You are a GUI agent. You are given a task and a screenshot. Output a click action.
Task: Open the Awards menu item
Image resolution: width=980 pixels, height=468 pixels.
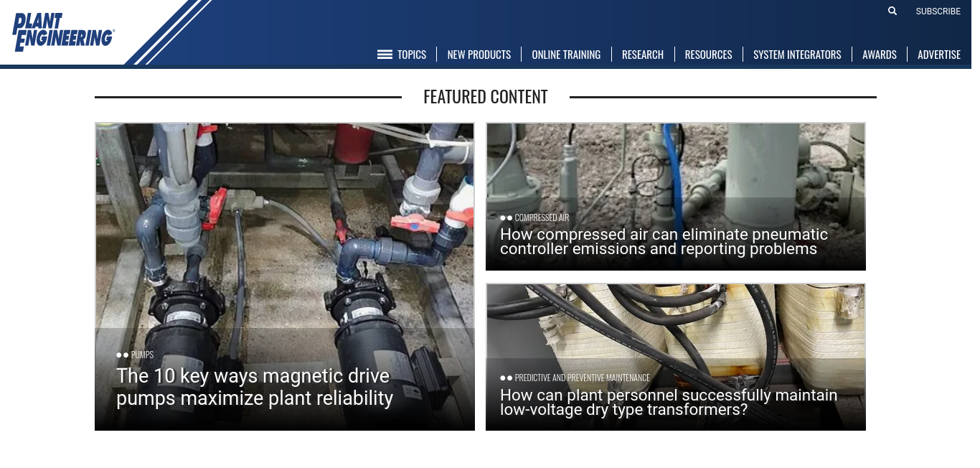(x=880, y=55)
